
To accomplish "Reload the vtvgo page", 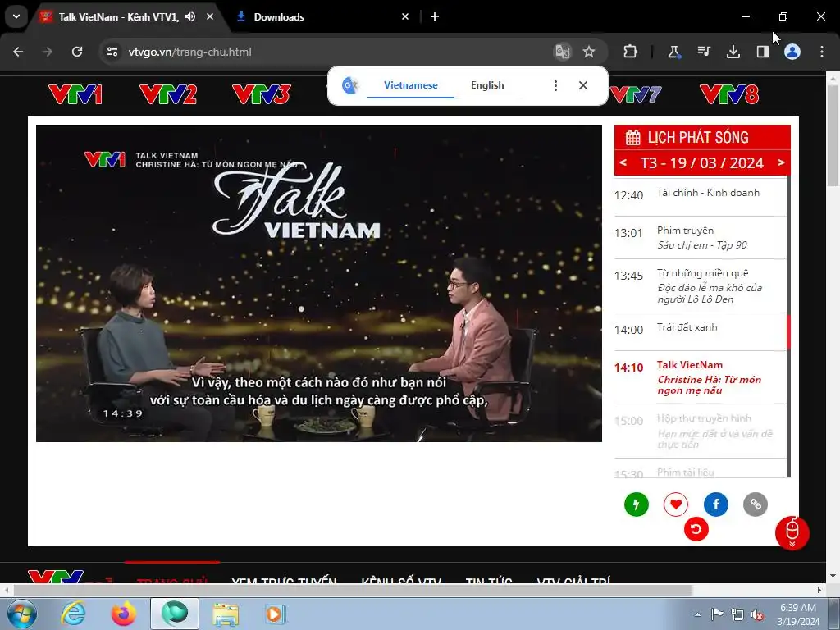I will (x=77, y=52).
